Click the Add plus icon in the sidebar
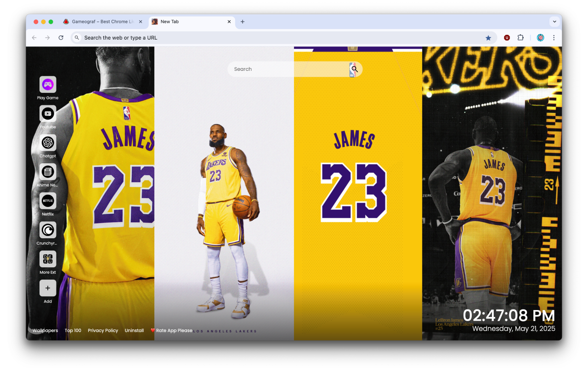588x368 pixels. (x=47, y=288)
